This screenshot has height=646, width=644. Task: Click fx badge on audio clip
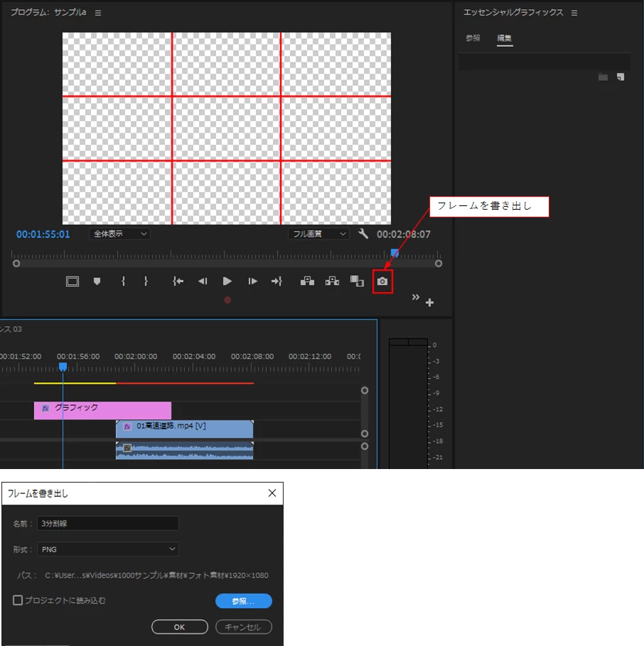point(127,448)
